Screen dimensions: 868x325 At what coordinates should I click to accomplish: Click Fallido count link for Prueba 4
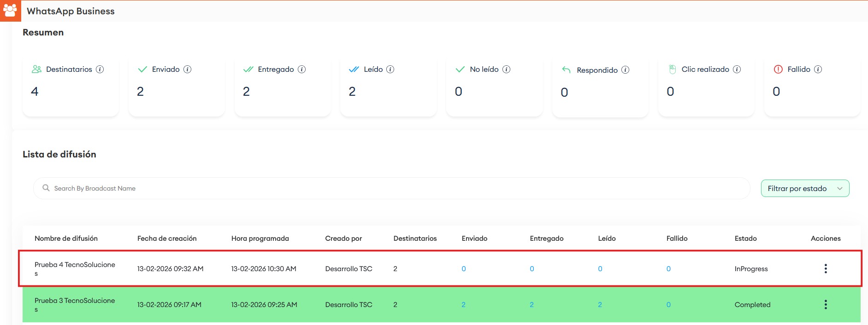pyautogui.click(x=668, y=269)
